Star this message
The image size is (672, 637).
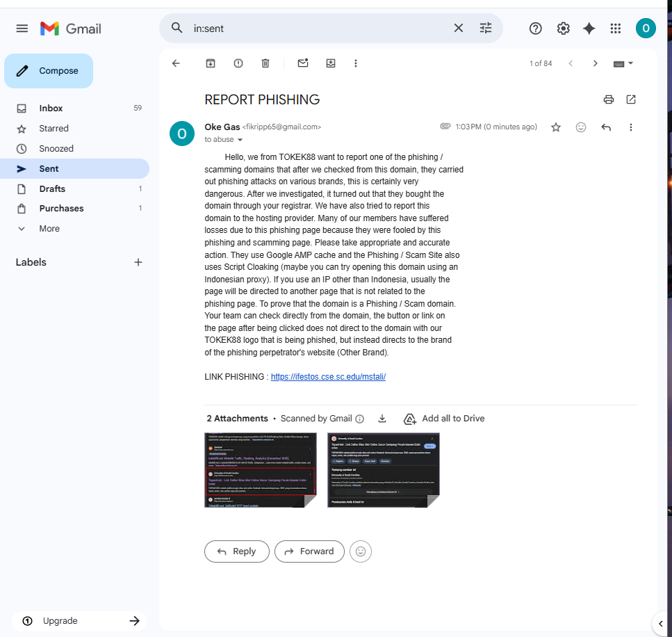point(555,127)
